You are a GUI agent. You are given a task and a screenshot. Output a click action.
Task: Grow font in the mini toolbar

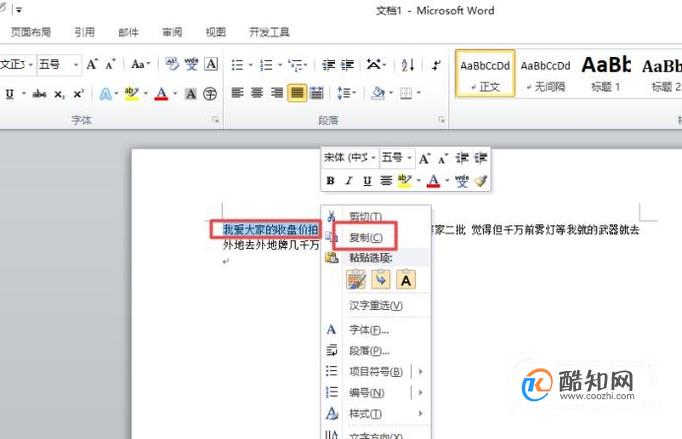coord(424,158)
